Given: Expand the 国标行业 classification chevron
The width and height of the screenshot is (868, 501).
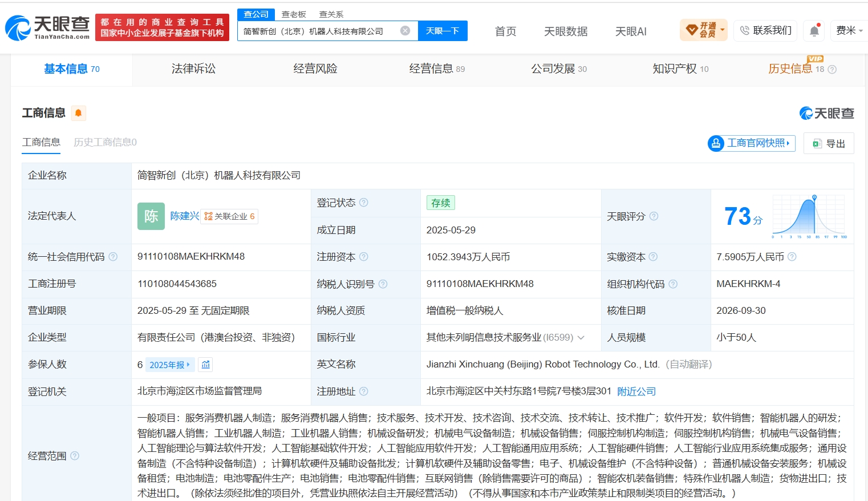Looking at the screenshot, I should pyautogui.click(x=581, y=338).
